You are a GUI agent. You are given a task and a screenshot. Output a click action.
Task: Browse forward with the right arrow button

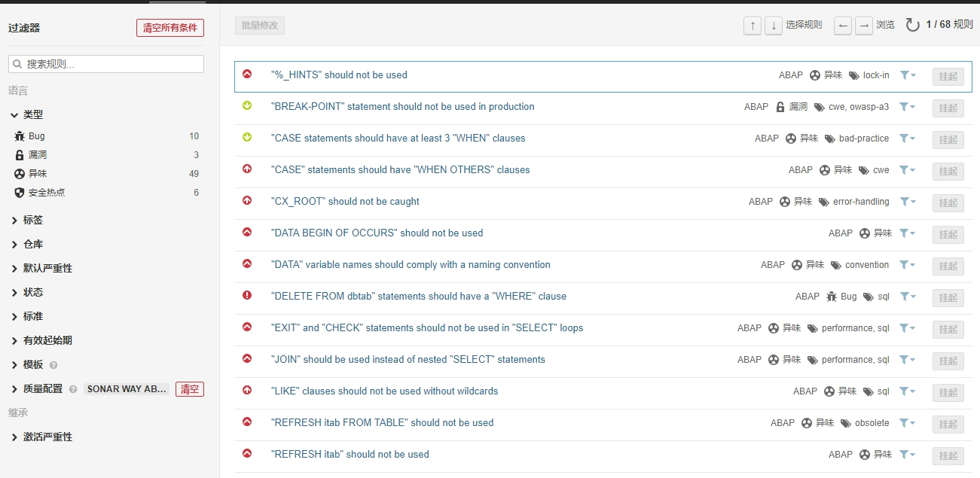(863, 25)
